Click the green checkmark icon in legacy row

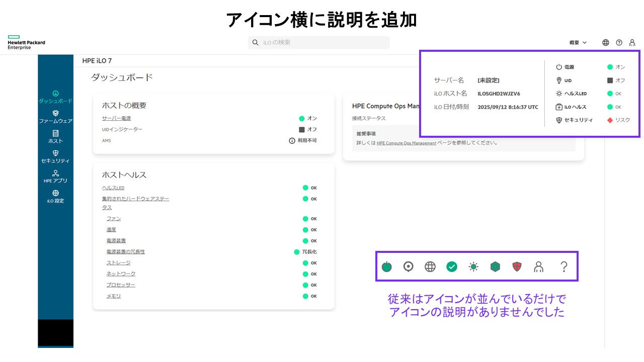452,266
